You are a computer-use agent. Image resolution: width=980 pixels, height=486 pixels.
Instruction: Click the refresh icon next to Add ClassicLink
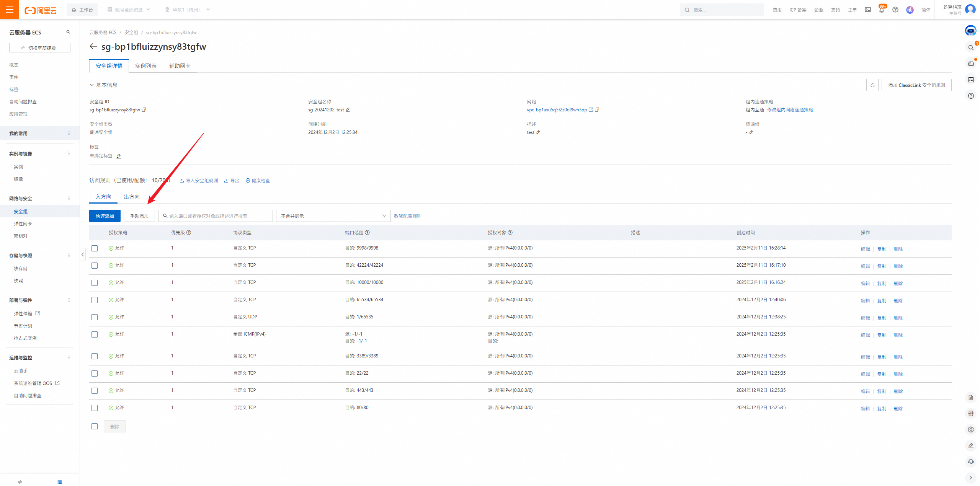[872, 85]
